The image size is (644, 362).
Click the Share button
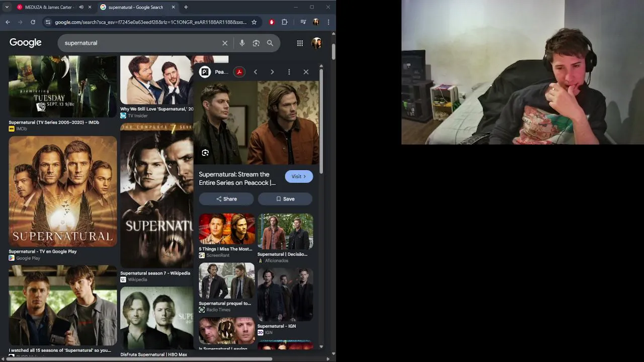(x=226, y=199)
